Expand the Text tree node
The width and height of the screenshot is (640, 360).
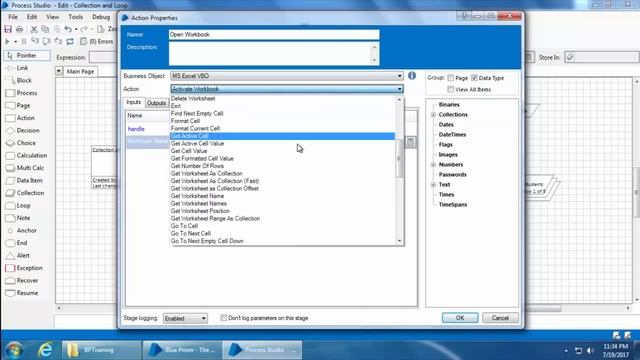coord(433,184)
